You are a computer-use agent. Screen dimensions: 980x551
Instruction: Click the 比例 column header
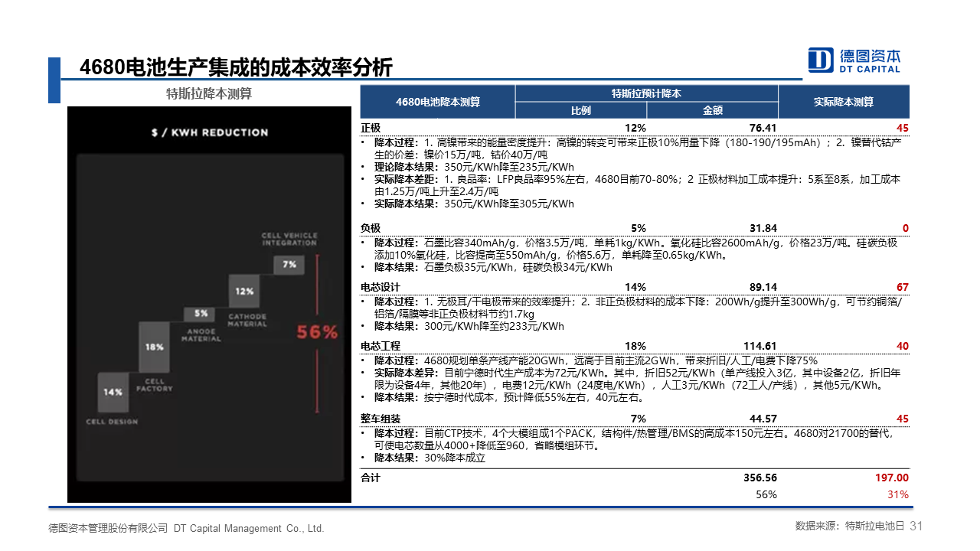(x=581, y=110)
